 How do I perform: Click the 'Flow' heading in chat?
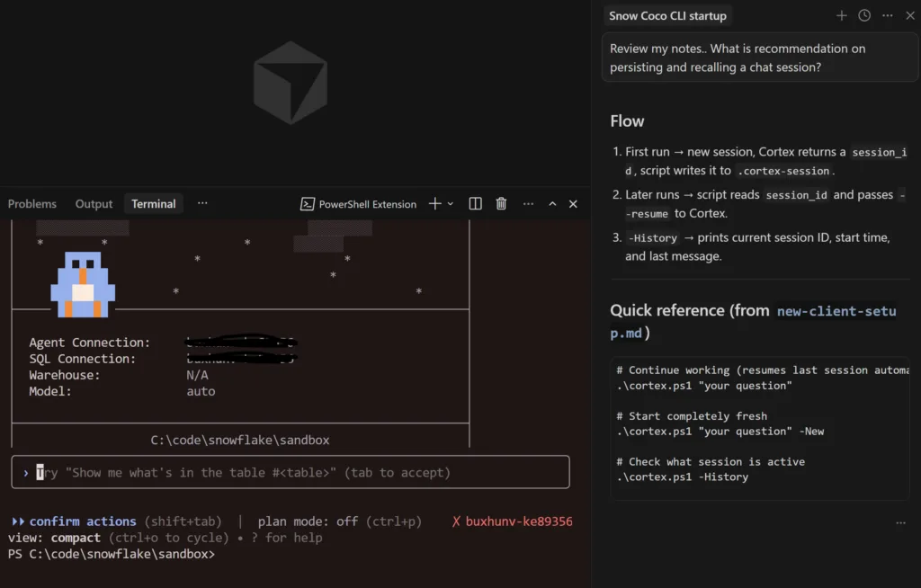627,121
